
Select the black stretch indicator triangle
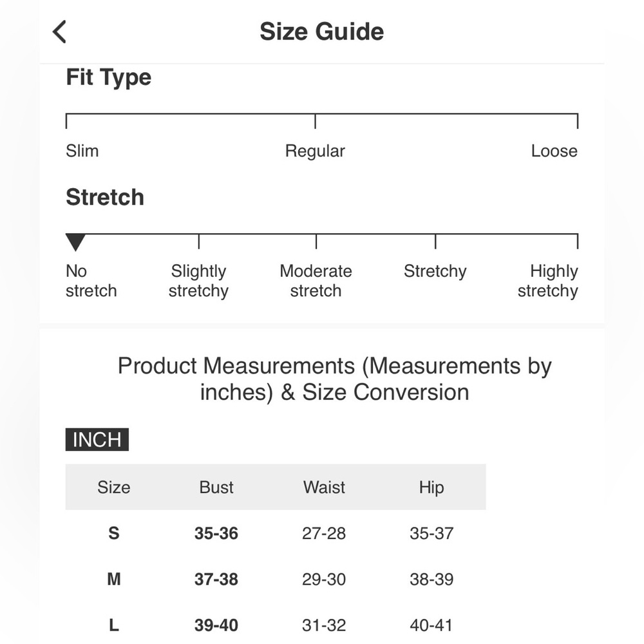pos(75,242)
